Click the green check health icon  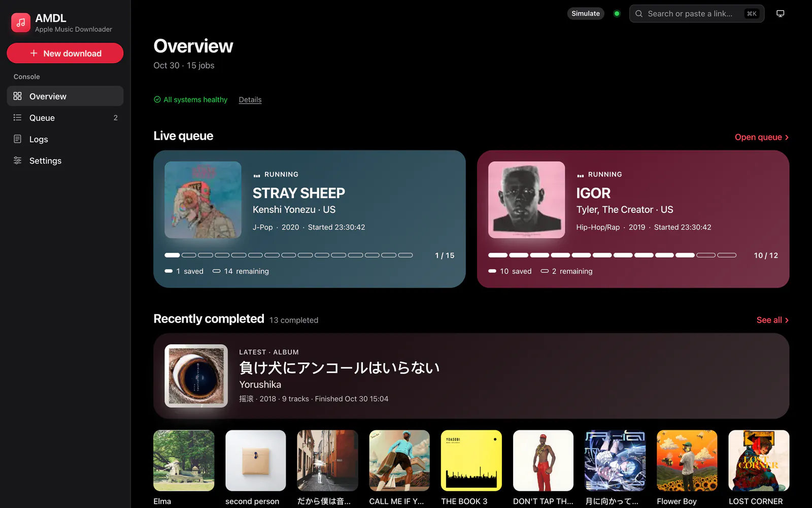click(157, 100)
